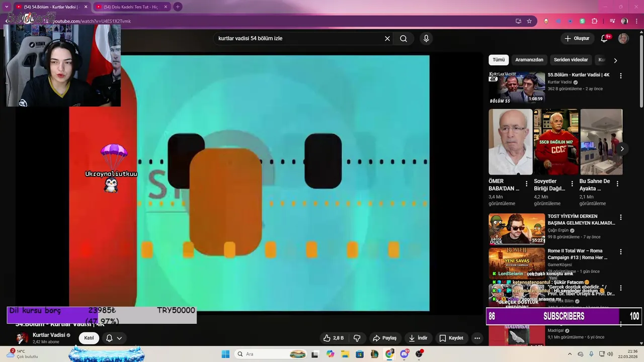Select the Seriden videolar filter chip
This screenshot has height=362, width=644.
coord(571,60)
